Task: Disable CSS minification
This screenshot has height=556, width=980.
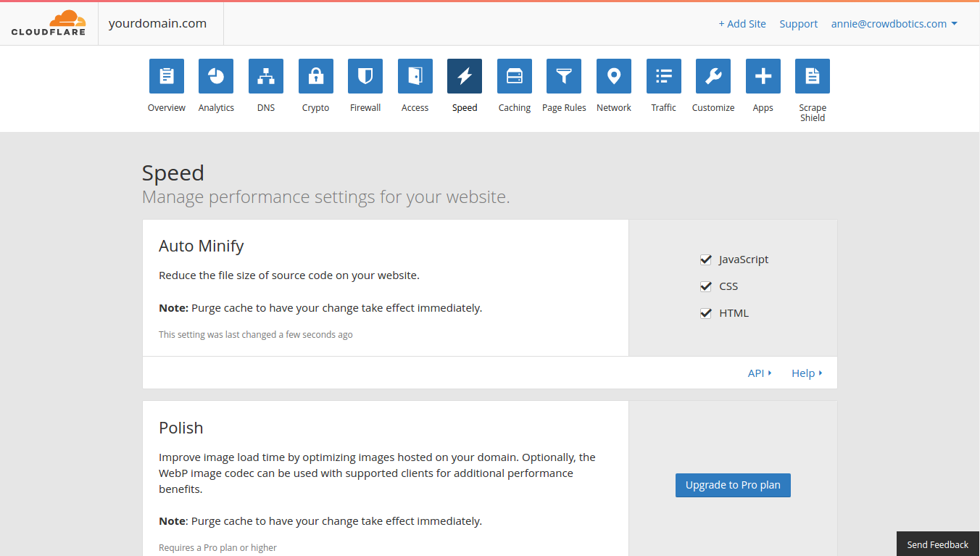Action: pos(706,286)
